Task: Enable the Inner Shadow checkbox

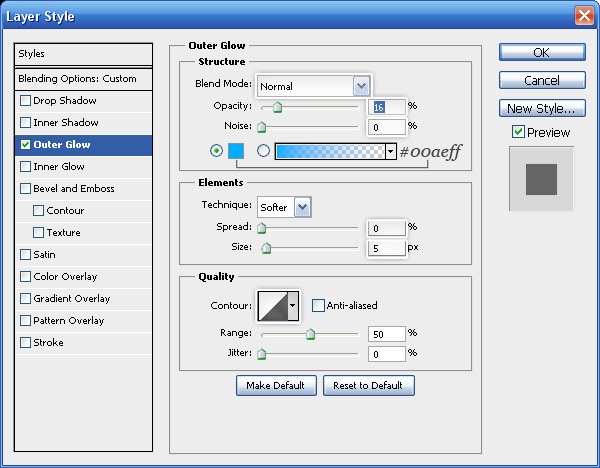Action: (26, 122)
